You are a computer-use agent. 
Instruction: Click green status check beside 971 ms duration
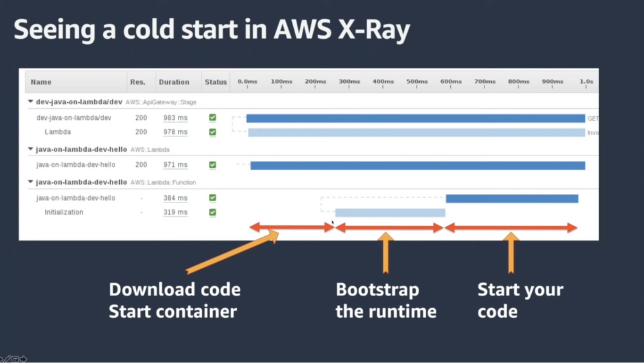coord(213,165)
